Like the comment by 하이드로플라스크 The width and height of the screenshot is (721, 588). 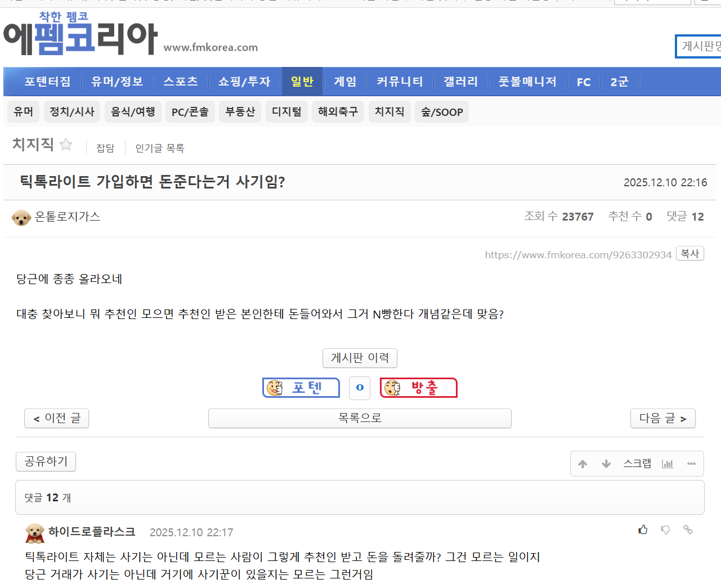click(x=643, y=529)
